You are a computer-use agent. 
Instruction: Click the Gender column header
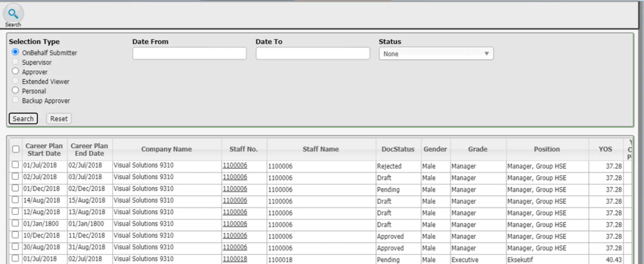pos(435,149)
